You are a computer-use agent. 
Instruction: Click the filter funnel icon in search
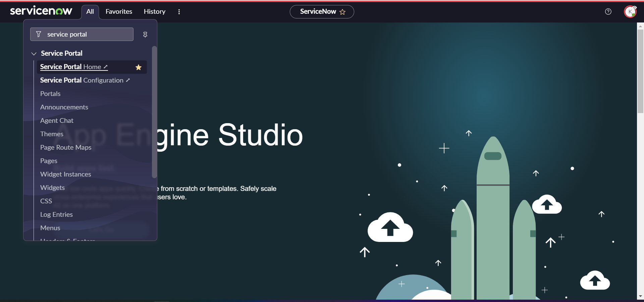pyautogui.click(x=39, y=34)
